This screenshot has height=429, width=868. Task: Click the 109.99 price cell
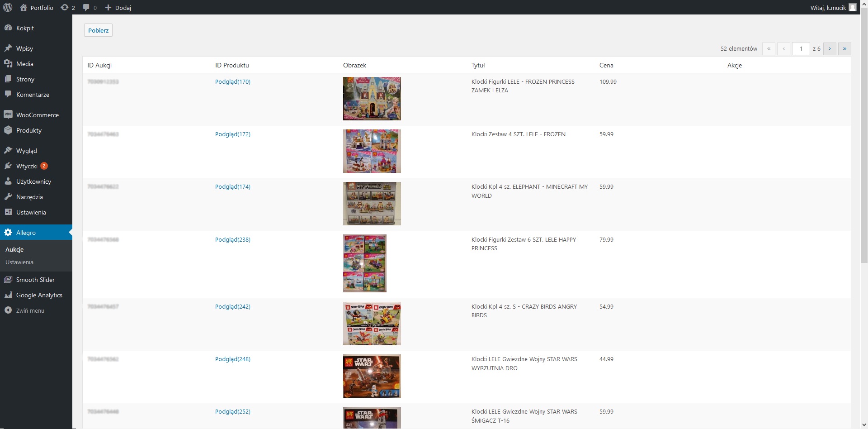(x=608, y=81)
